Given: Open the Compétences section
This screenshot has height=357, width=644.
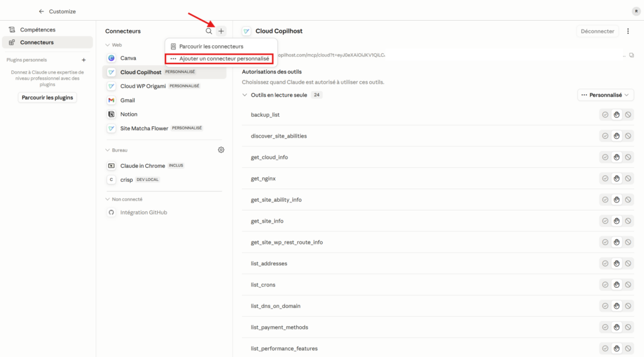Looking at the screenshot, I should (47, 30).
